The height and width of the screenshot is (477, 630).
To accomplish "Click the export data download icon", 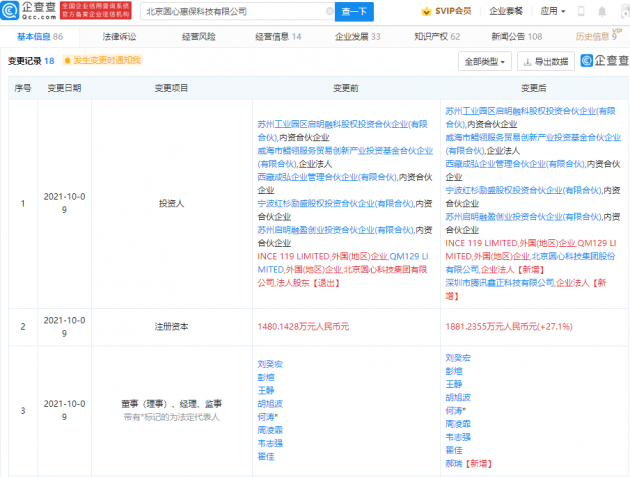I will click(x=530, y=61).
